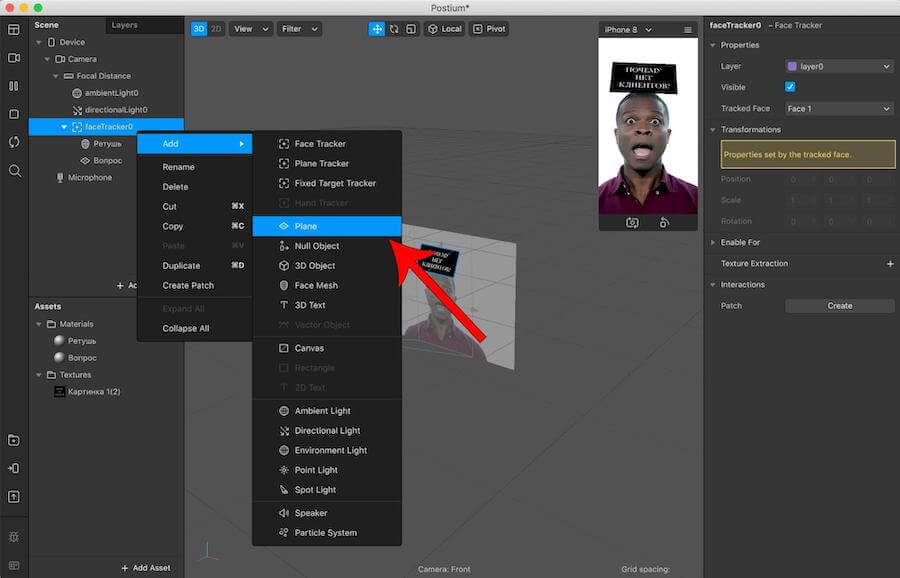The width and height of the screenshot is (900, 578).
Task: Select Duplicate in the context menu
Action: [181, 266]
